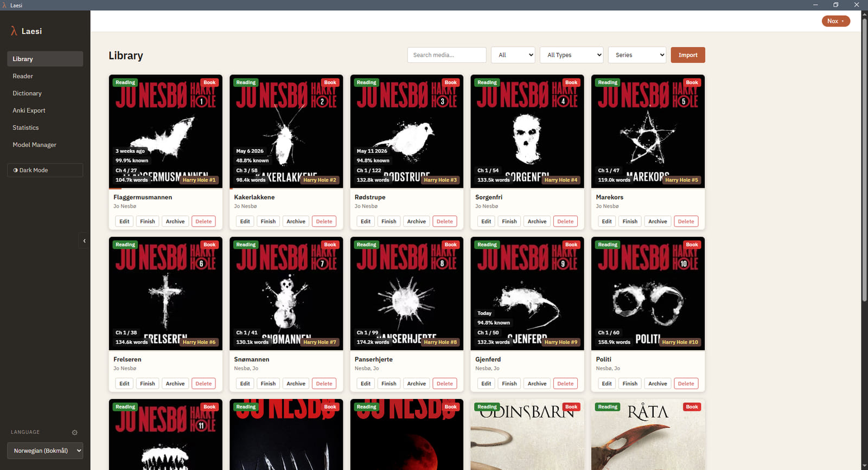Open the All status filter dropdown
Image resolution: width=868 pixels, height=470 pixels.
coord(513,55)
